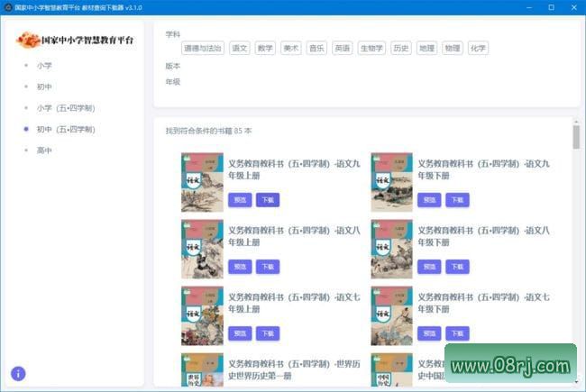586x392 pixels.
Task: Choose 初中（五•四学制）stage
Action: [x=66, y=129]
